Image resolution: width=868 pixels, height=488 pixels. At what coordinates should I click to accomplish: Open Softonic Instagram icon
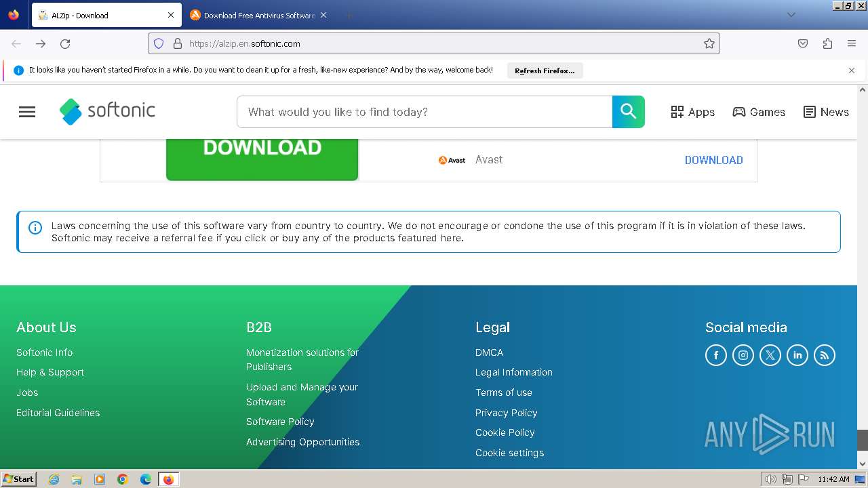743,355
